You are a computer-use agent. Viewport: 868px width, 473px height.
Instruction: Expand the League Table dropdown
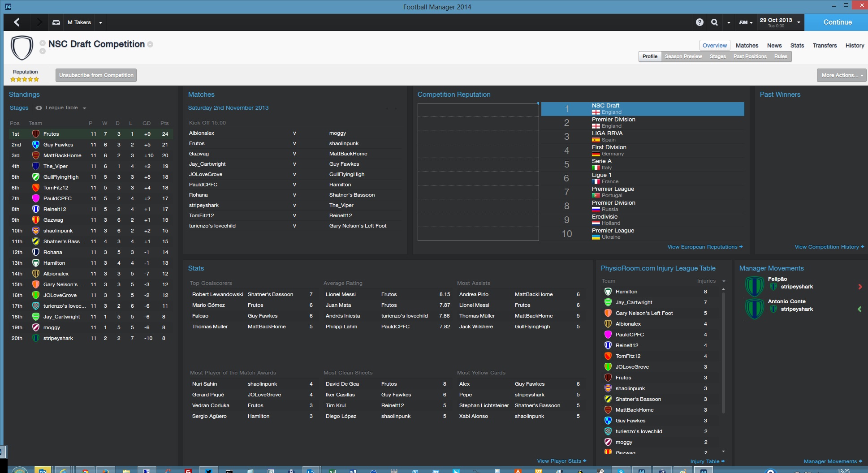pos(84,108)
